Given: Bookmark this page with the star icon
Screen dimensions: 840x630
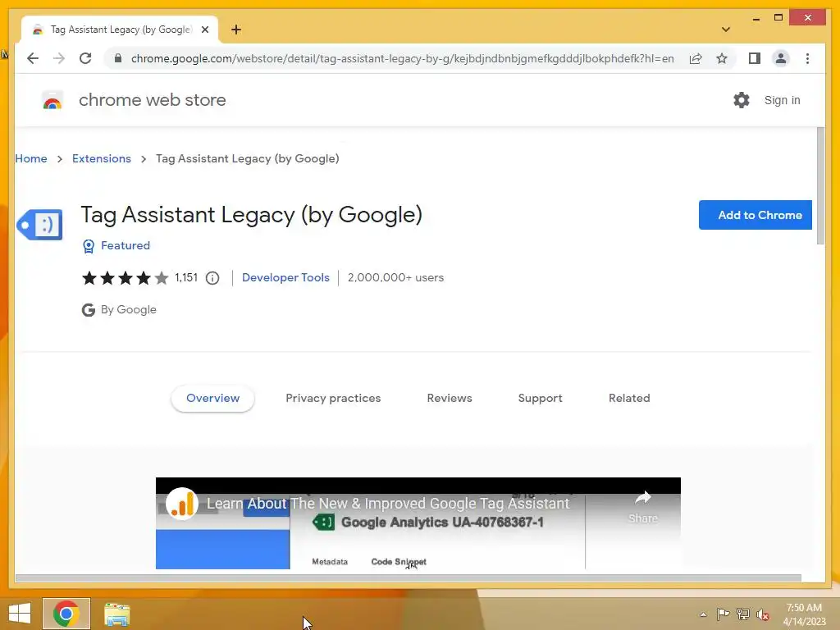Looking at the screenshot, I should pyautogui.click(x=722, y=58).
